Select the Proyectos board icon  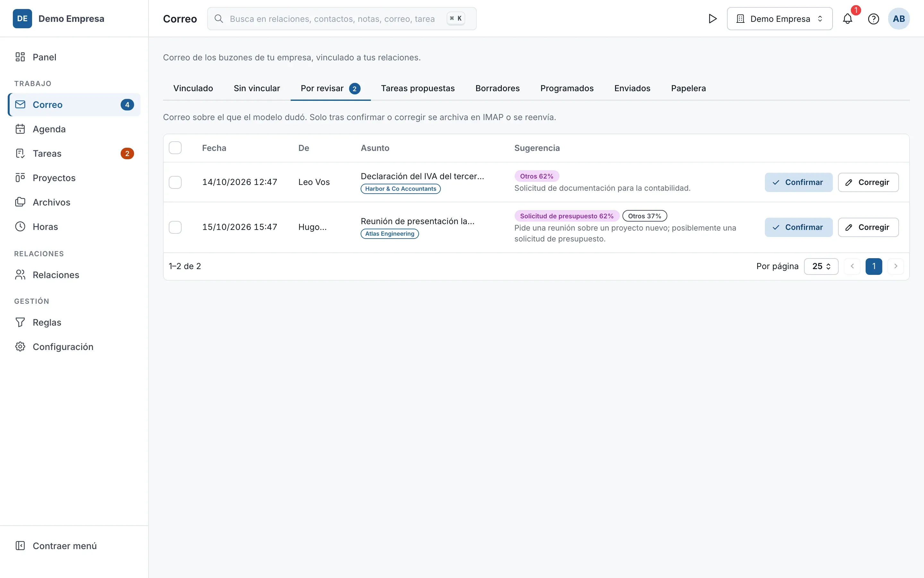(20, 178)
